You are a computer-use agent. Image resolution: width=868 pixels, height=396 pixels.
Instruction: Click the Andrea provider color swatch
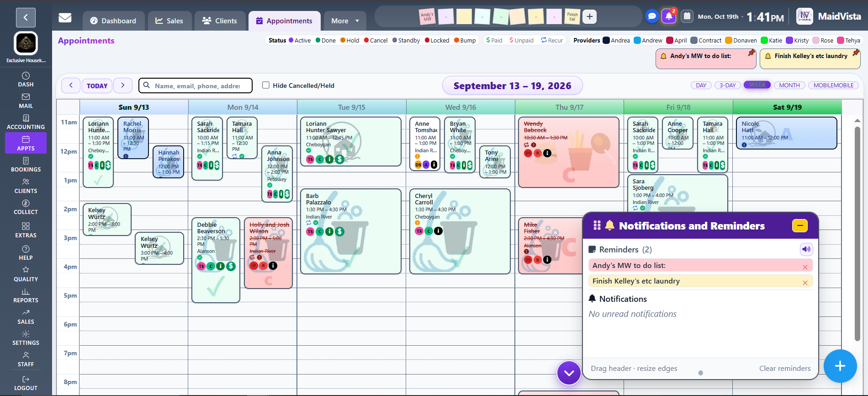click(x=606, y=40)
